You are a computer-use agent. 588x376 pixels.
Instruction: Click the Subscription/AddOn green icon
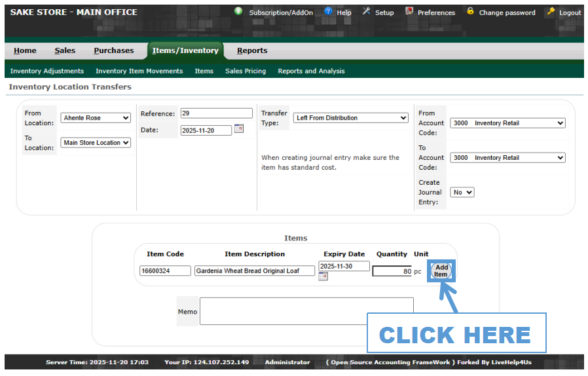(x=238, y=12)
